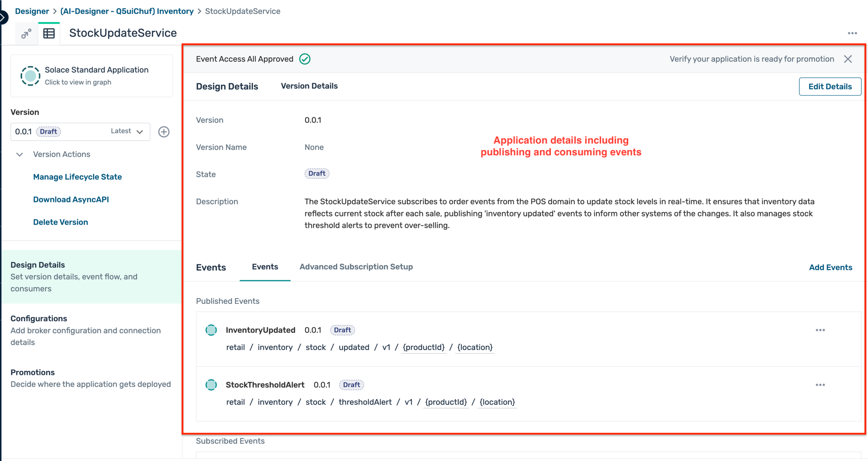Click the Add Events link

830,268
